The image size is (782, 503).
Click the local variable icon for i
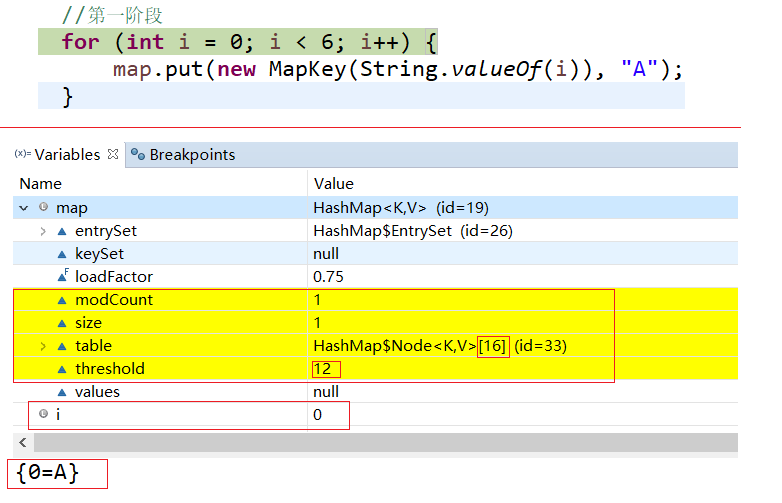tap(43, 414)
